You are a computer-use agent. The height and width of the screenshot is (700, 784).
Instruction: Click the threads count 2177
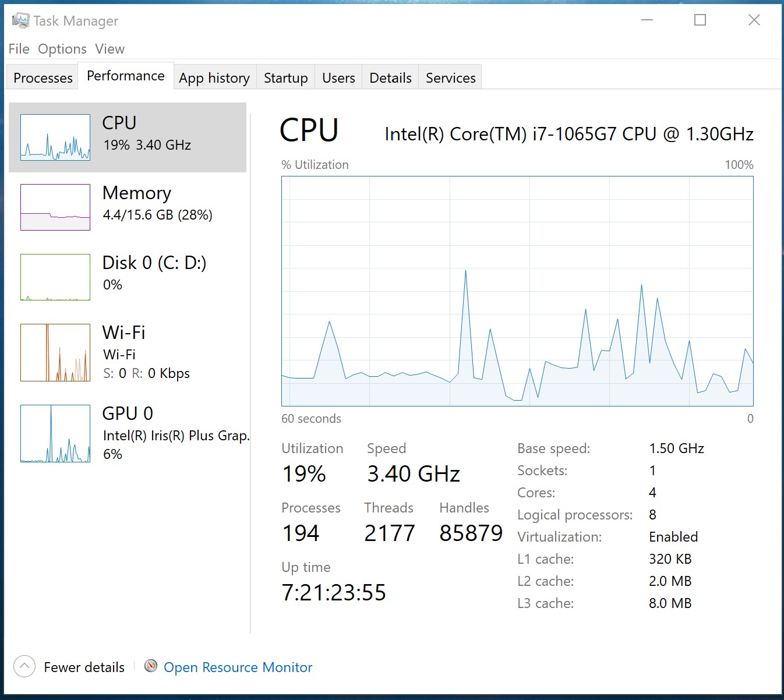coord(390,533)
